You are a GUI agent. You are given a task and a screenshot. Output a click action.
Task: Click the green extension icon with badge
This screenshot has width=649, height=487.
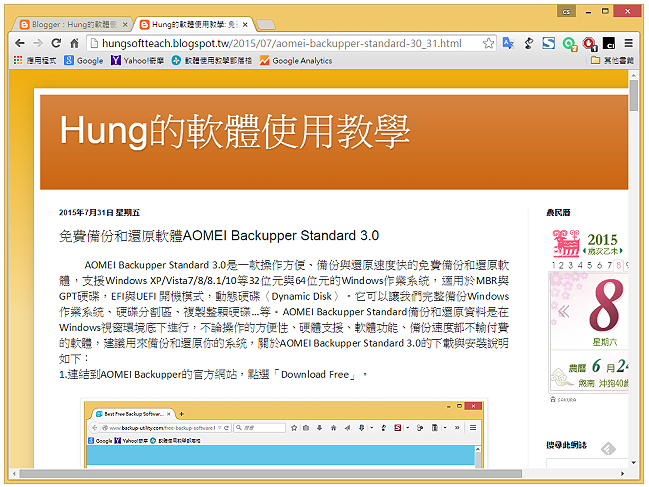[569, 43]
